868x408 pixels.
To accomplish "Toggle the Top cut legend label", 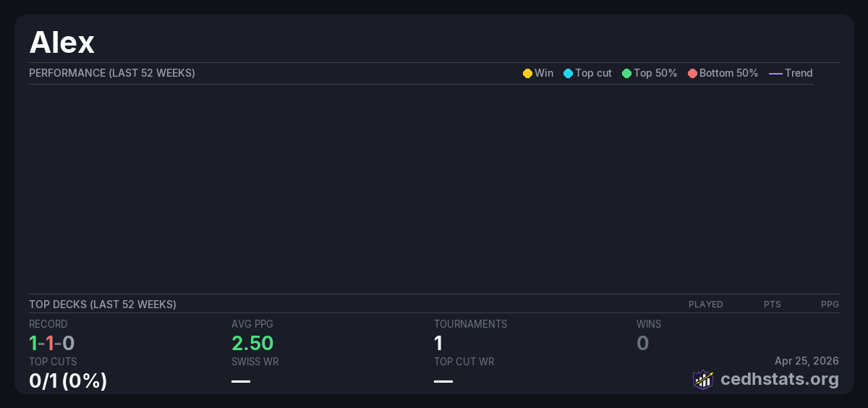I will [x=593, y=73].
